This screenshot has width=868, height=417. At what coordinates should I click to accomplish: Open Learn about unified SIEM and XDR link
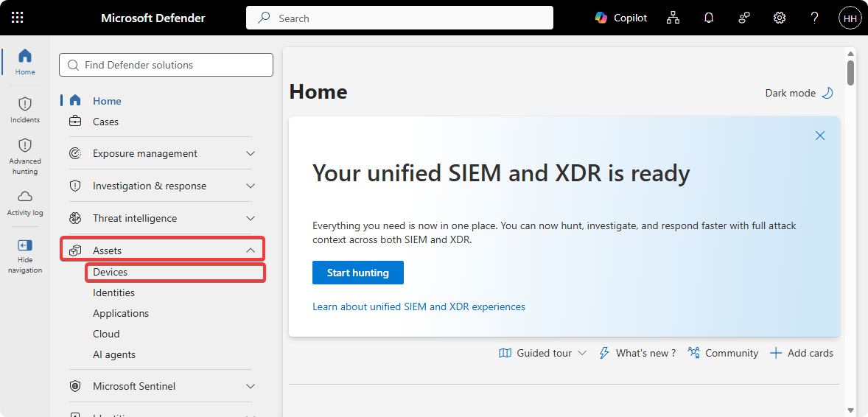coord(419,306)
